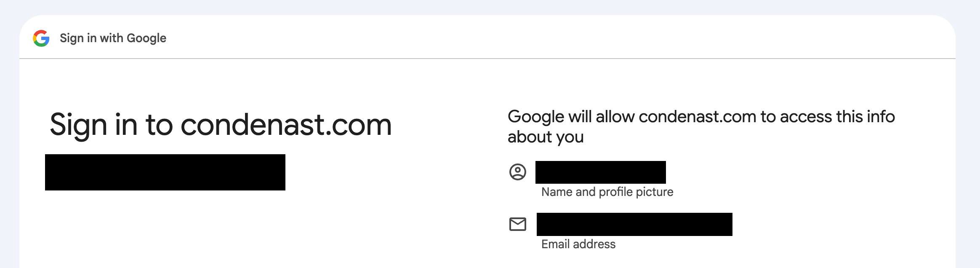
Task: Select the redacted account box under the heading
Action: coord(165,172)
